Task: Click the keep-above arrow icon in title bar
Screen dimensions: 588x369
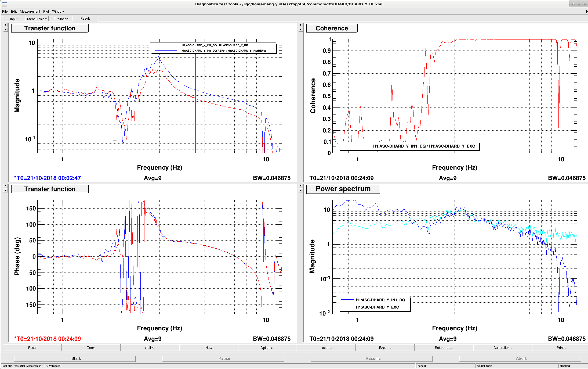Action: [573, 4]
